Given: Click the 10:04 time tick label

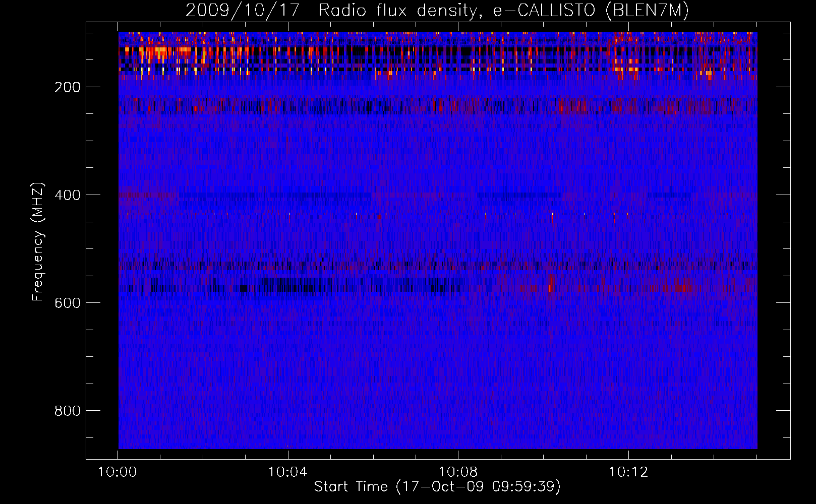Looking at the screenshot, I should pos(288,472).
